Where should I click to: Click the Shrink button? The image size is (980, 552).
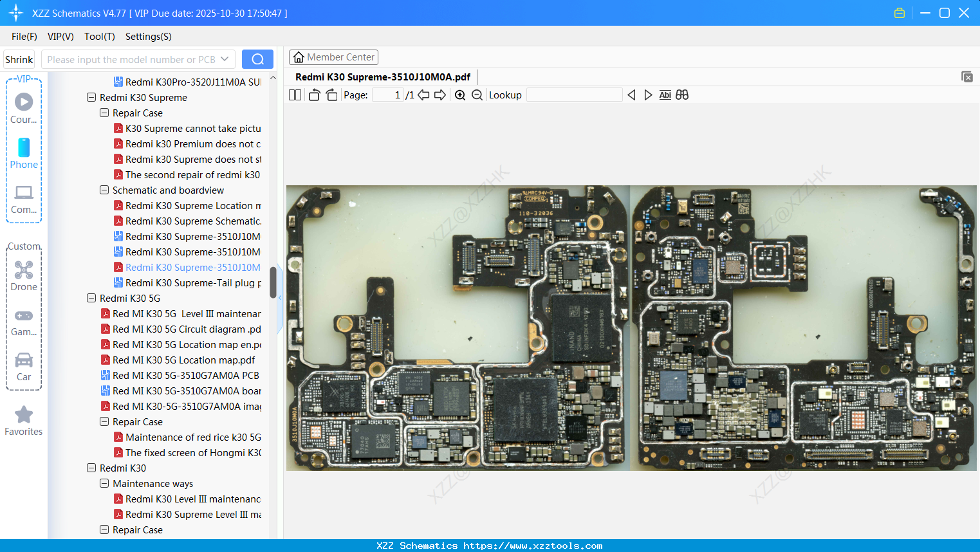[x=19, y=59]
